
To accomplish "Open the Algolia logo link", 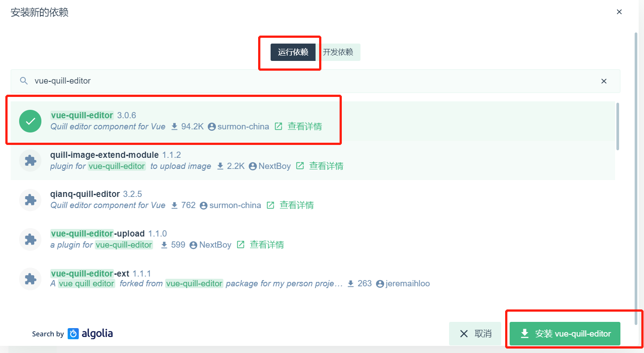I will (x=90, y=333).
